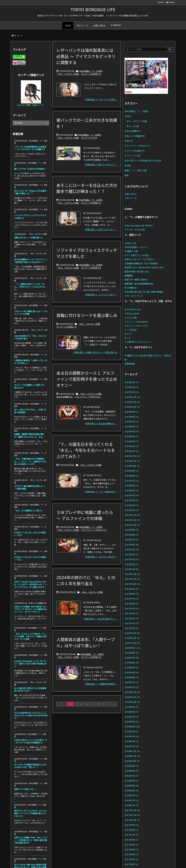
Task: Open the 未分類 category link
Action: [x=128, y=165]
